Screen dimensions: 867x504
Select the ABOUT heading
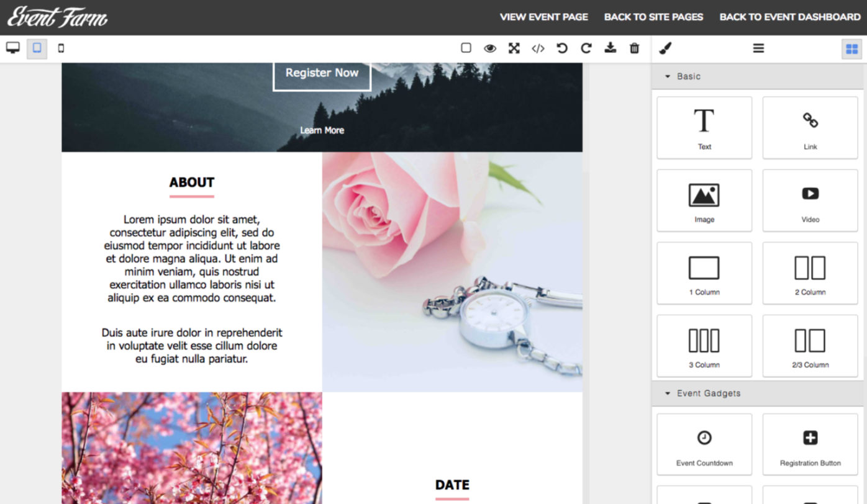tap(192, 182)
